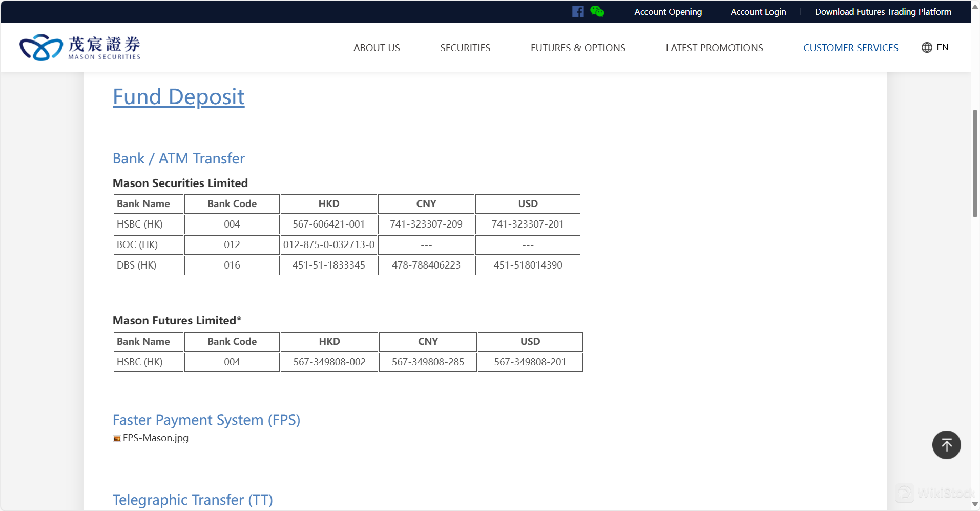Open the FPS-Mason.jpg image icon
The width and height of the screenshot is (980, 511).
pos(117,439)
